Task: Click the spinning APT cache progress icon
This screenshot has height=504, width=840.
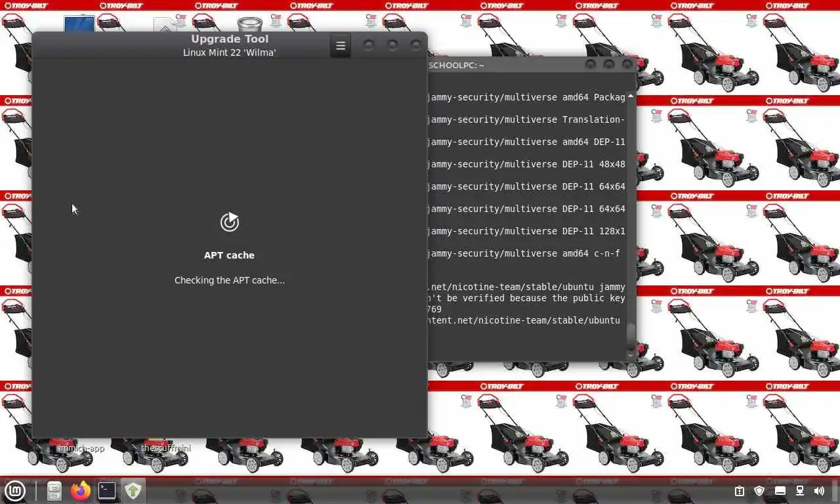Action: tap(229, 222)
